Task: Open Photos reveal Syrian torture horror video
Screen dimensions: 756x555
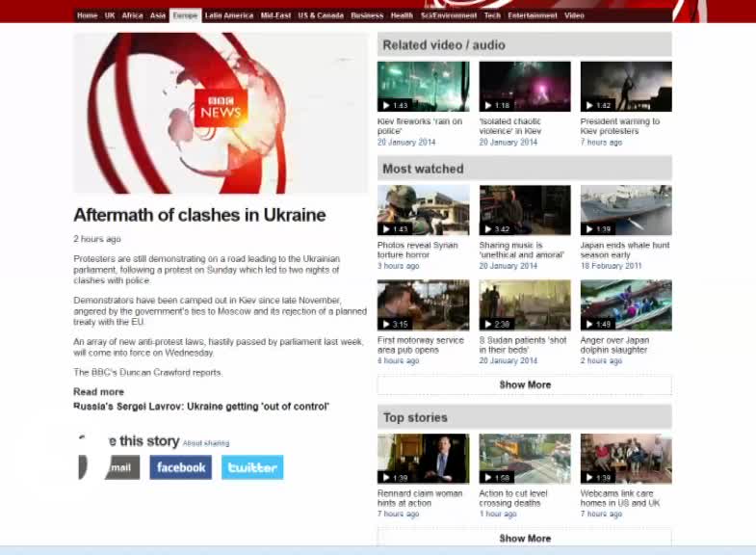Action: [x=423, y=210]
